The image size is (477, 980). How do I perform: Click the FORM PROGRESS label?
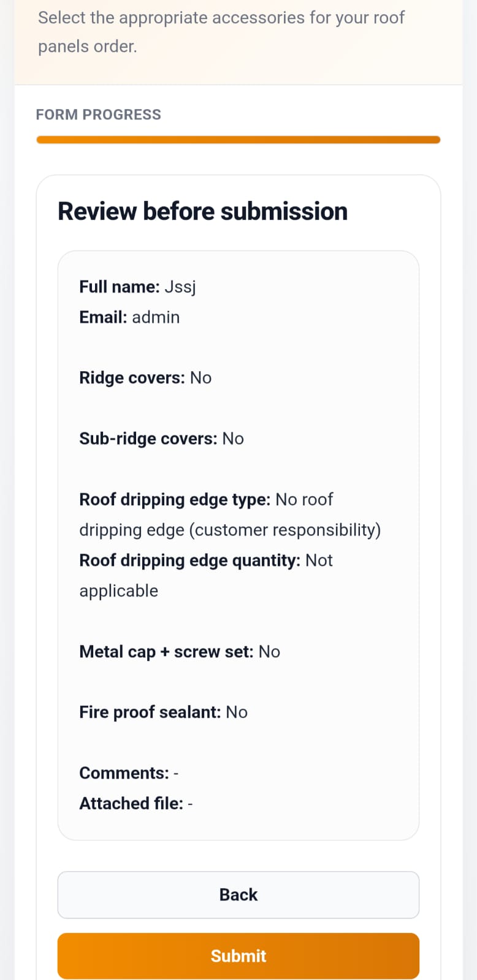click(x=98, y=115)
